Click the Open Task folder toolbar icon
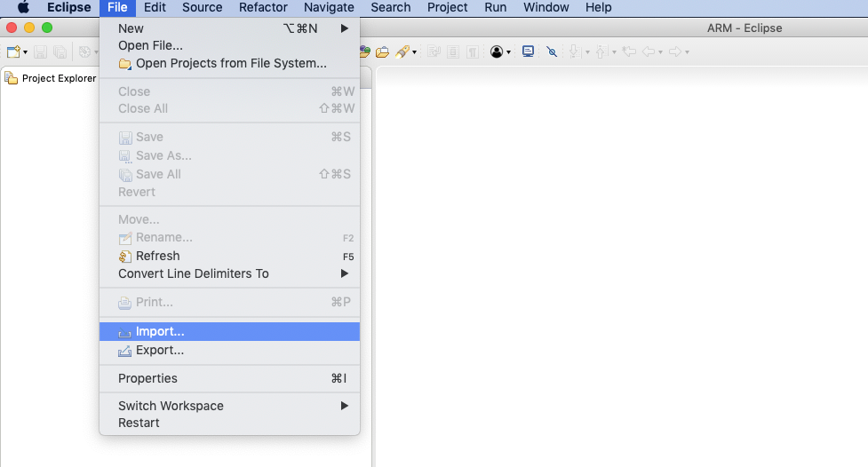The image size is (868, 467). [383, 52]
